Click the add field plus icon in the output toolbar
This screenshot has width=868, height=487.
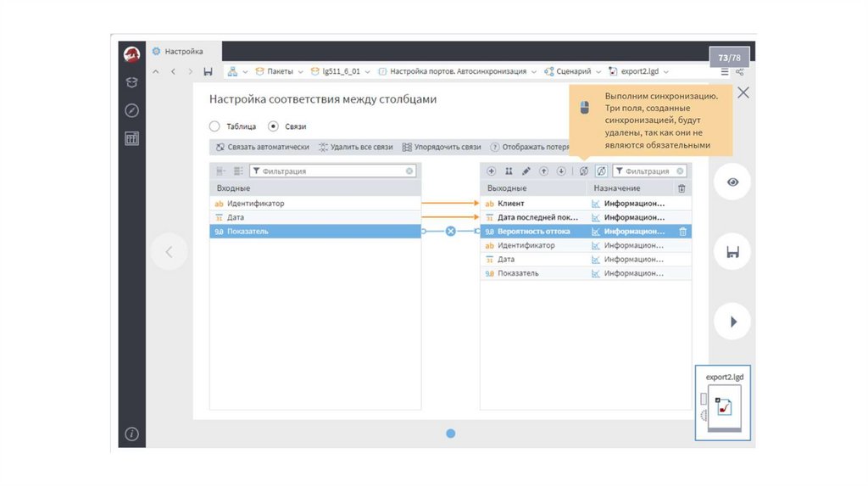[x=491, y=171]
